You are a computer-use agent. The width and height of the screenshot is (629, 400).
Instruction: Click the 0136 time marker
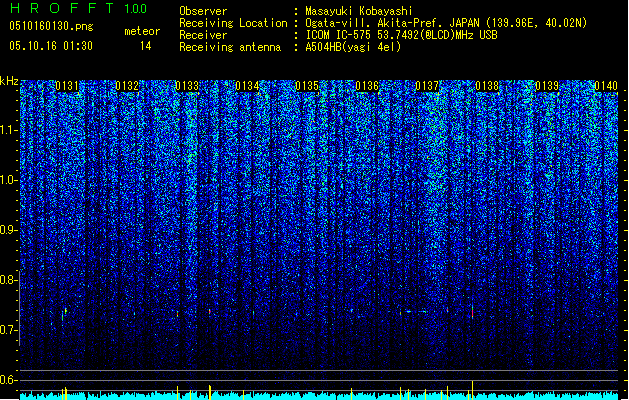[367, 86]
